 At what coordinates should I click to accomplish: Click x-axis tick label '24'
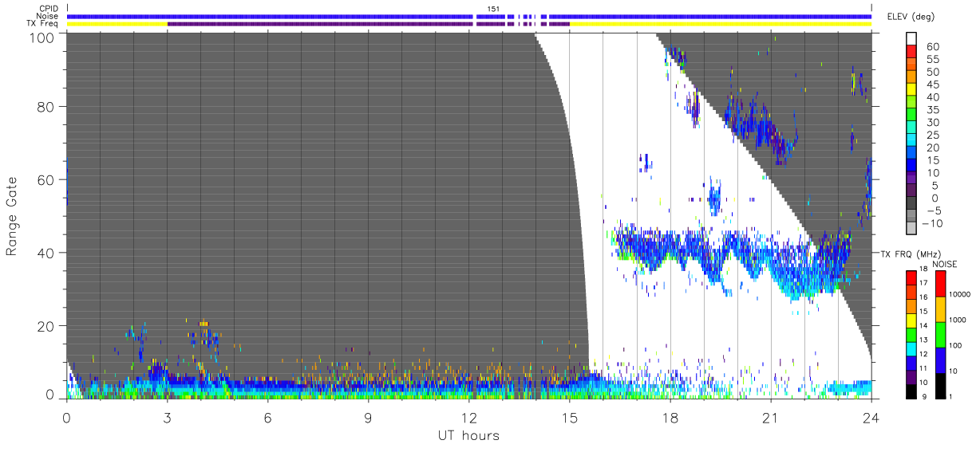[871, 417]
